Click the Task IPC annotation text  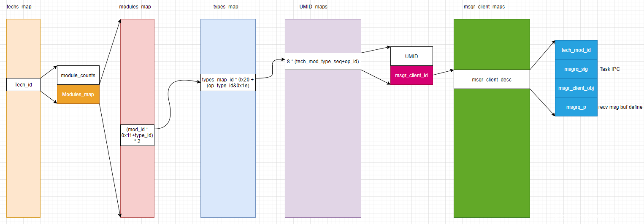tap(610, 69)
